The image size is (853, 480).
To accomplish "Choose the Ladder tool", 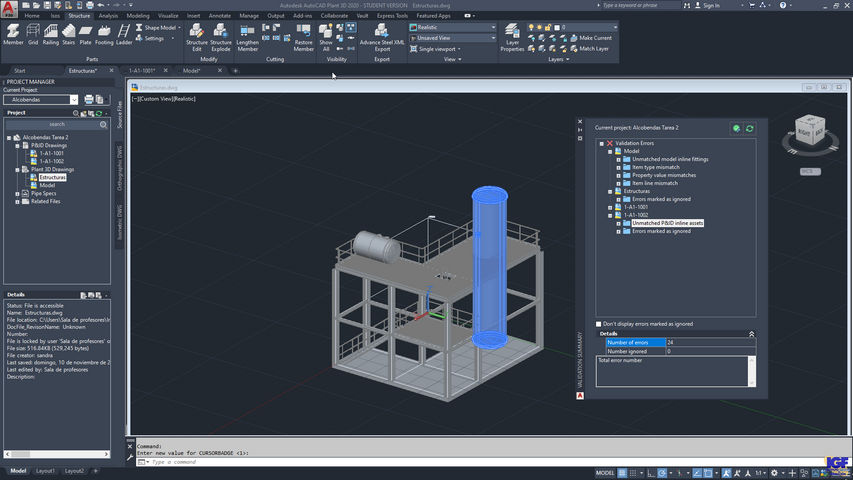I will coord(124,33).
